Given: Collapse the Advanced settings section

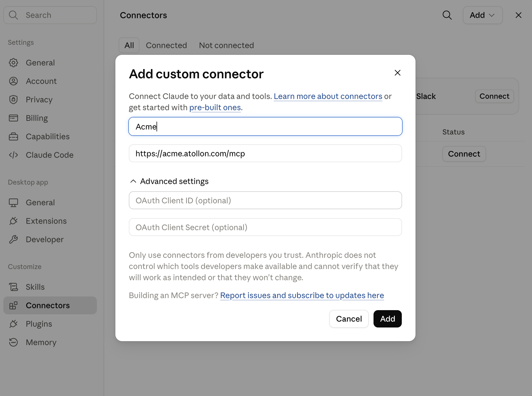Looking at the screenshot, I should tap(169, 181).
